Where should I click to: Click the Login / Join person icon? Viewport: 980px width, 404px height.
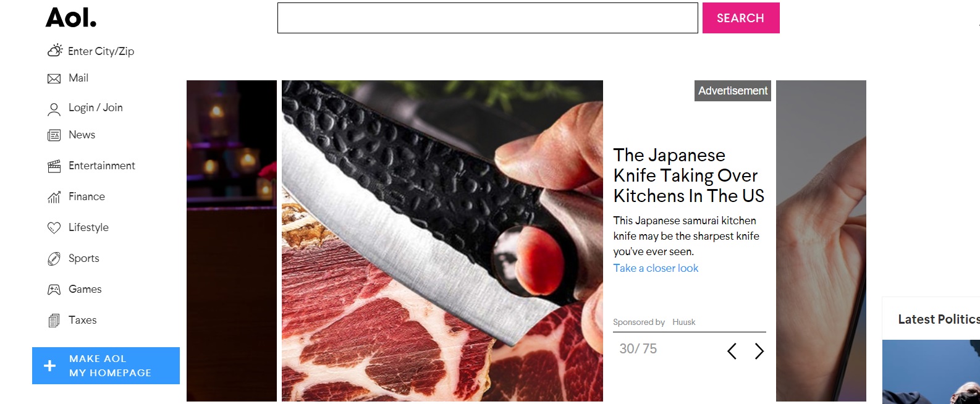(54, 109)
